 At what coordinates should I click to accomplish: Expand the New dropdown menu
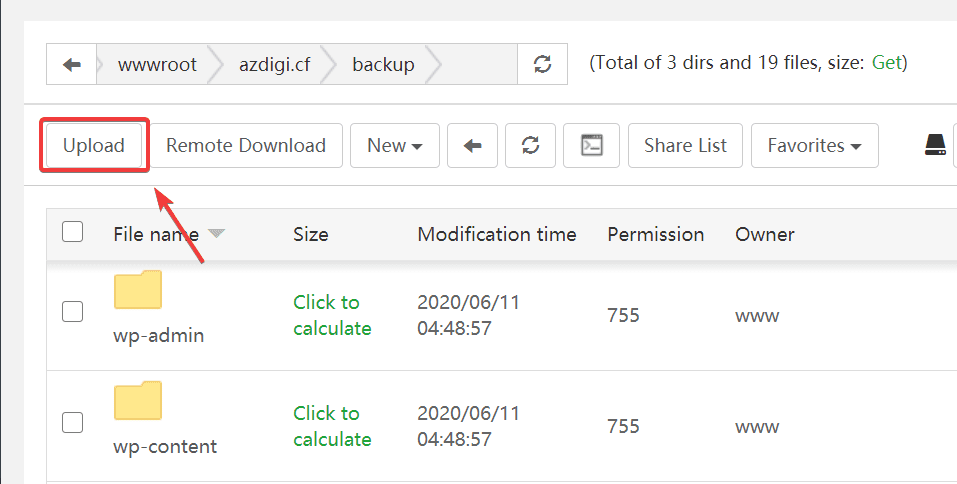395,146
